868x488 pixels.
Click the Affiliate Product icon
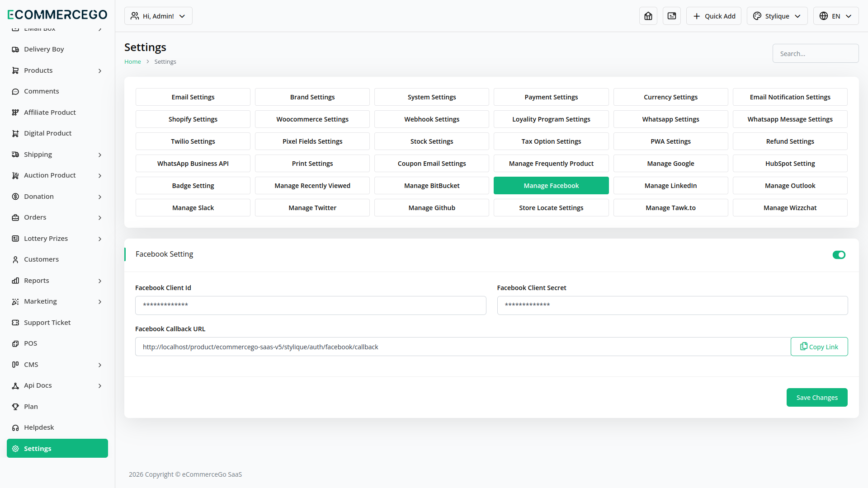(x=15, y=113)
